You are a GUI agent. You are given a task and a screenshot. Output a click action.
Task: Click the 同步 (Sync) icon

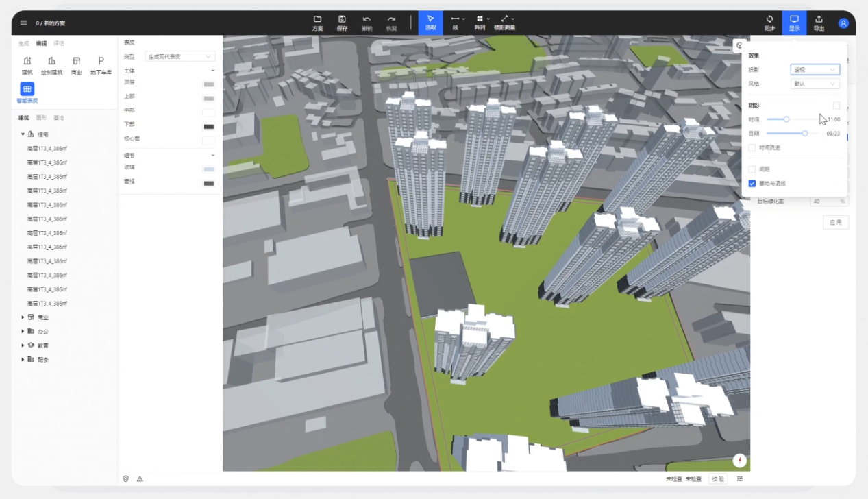(x=769, y=20)
